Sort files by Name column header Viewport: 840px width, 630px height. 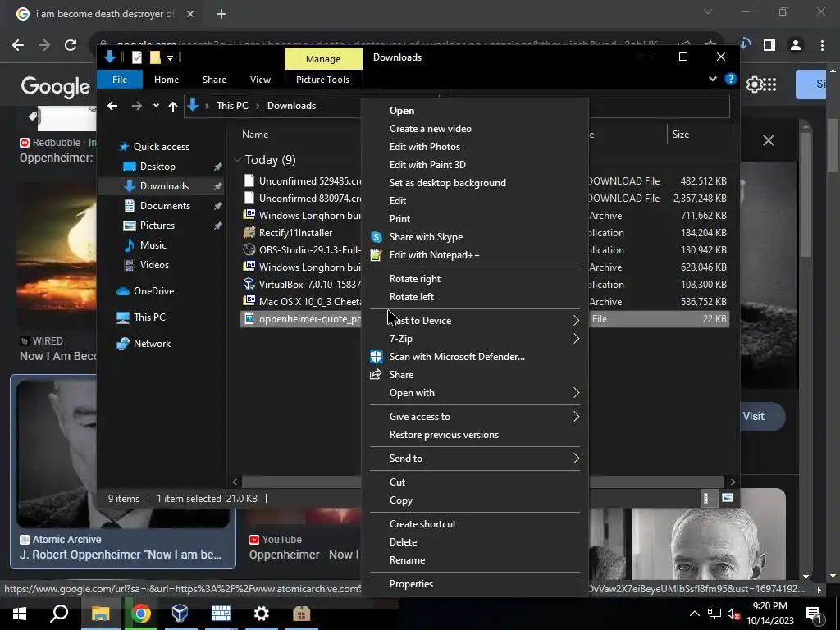tap(255, 135)
